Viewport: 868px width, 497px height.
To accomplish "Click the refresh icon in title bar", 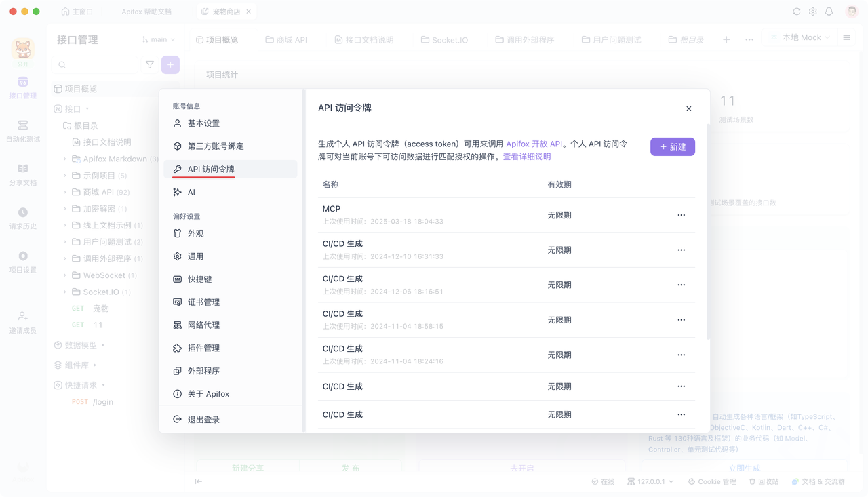I will click(x=797, y=12).
